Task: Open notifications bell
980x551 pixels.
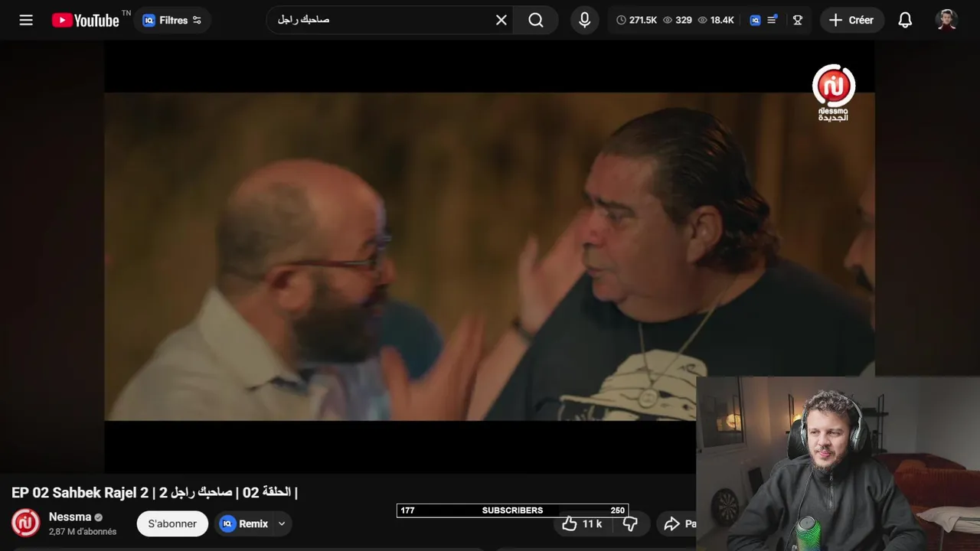Action: [905, 20]
